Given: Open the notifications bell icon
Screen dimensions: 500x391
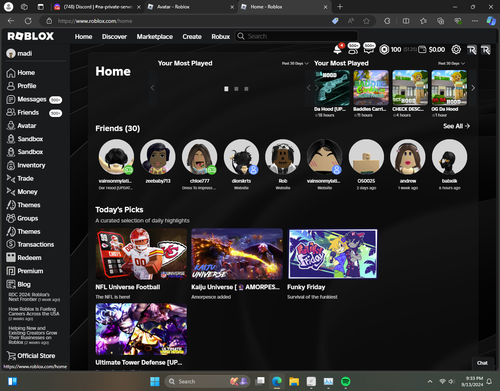Looking at the screenshot, I should [x=338, y=50].
